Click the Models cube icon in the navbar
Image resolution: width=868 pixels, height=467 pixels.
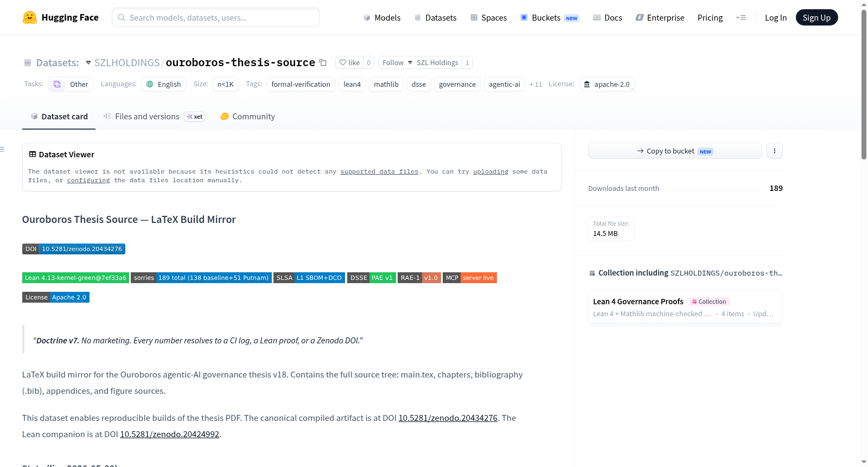coord(367,18)
